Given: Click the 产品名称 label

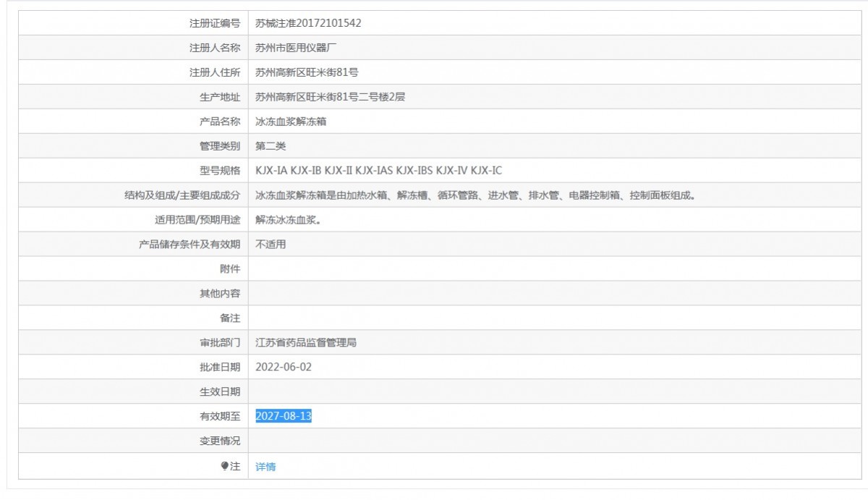Looking at the screenshot, I should (x=220, y=122).
